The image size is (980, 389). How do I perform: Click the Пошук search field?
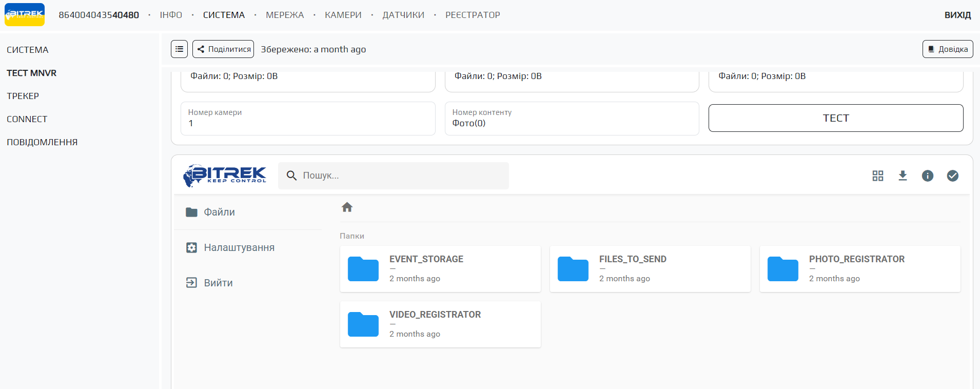[400, 176]
